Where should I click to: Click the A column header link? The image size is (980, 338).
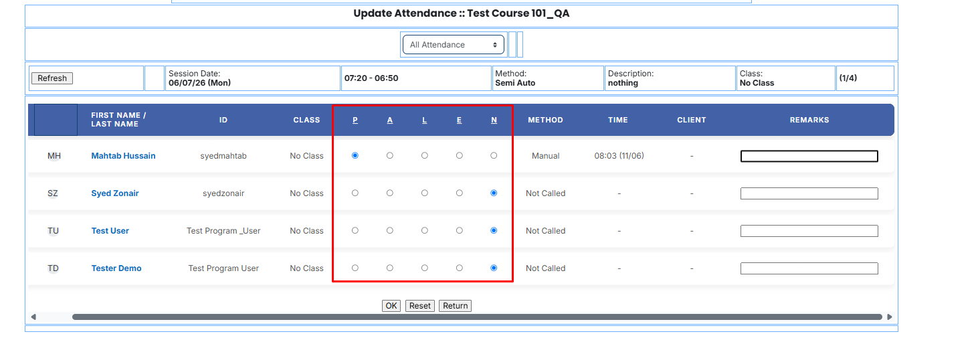[x=390, y=120]
